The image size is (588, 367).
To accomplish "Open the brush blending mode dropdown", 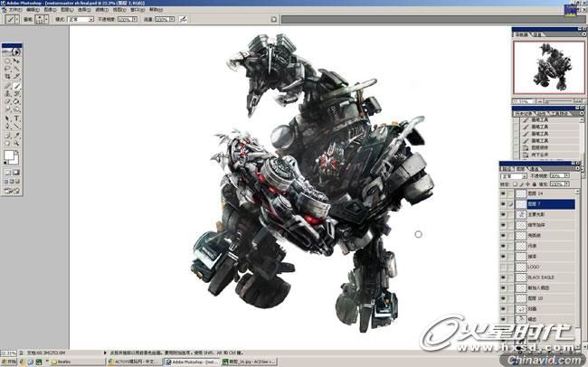I will tap(90, 19).
